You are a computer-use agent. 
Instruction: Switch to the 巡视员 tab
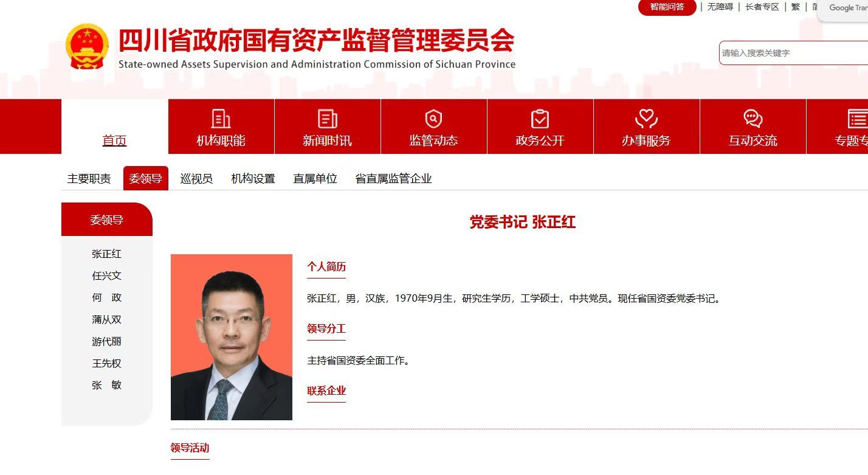pos(196,179)
